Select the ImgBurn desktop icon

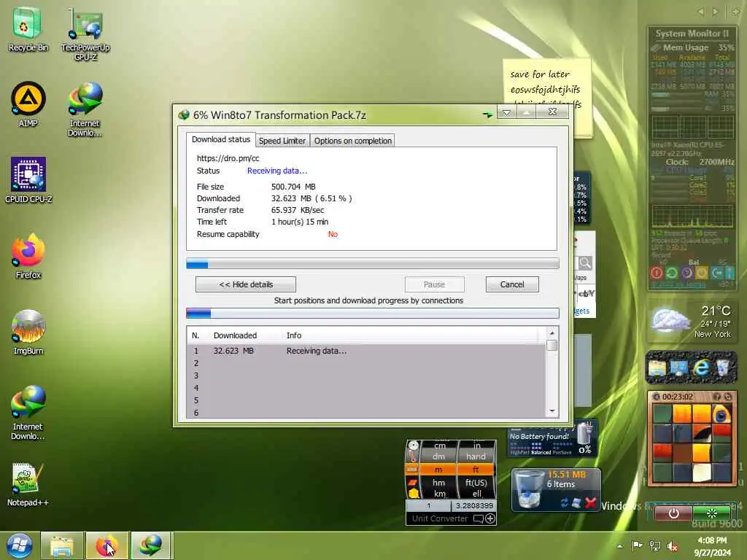pyautogui.click(x=28, y=332)
